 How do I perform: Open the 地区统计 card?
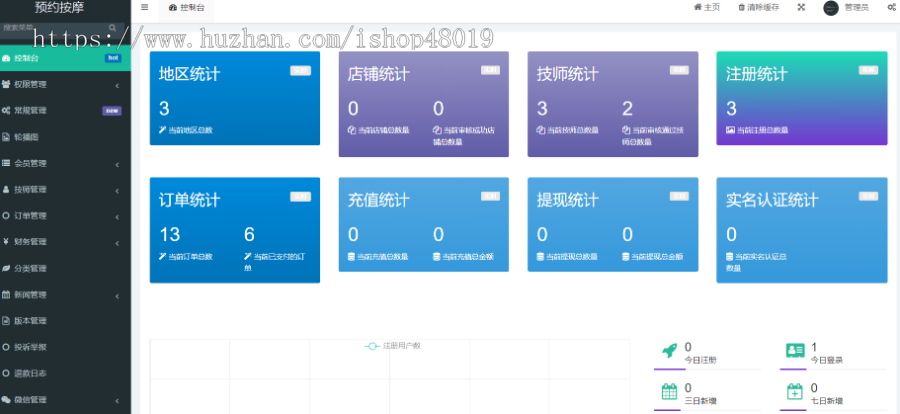point(235,98)
